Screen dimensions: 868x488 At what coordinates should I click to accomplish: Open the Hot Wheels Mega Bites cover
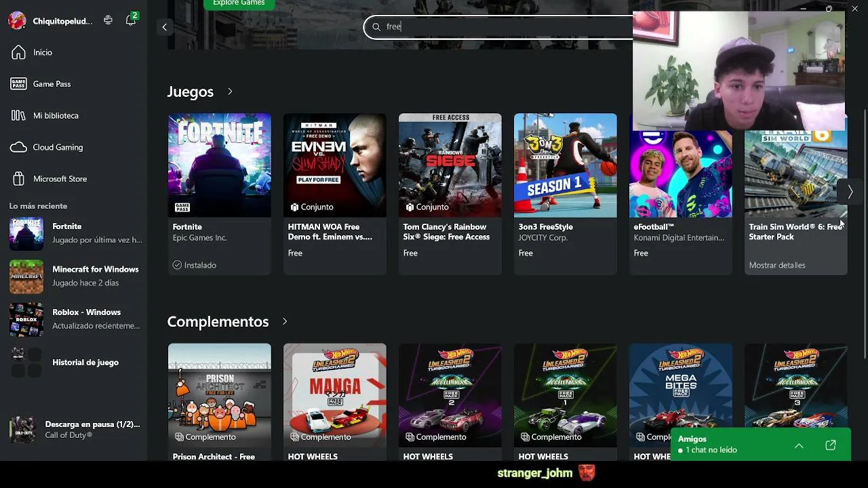click(681, 386)
